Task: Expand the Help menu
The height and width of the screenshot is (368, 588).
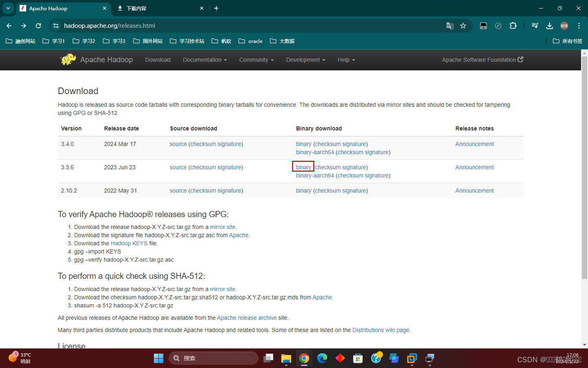Action: pos(346,60)
